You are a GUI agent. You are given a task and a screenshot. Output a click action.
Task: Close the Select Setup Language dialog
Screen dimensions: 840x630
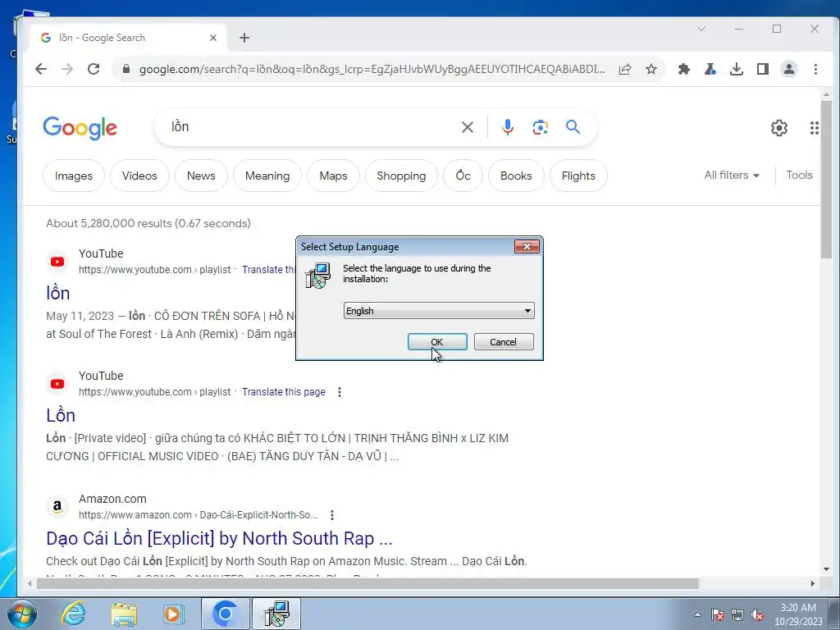click(527, 246)
